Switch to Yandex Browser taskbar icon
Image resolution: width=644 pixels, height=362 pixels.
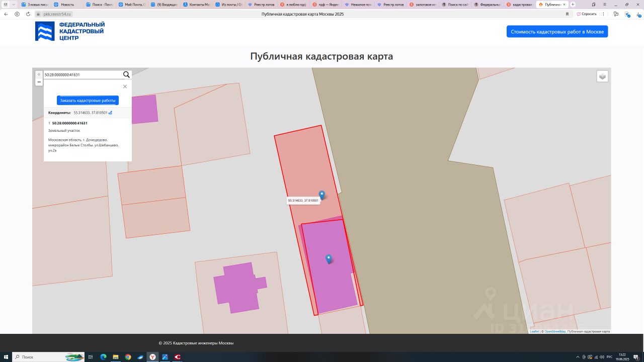coord(152,357)
